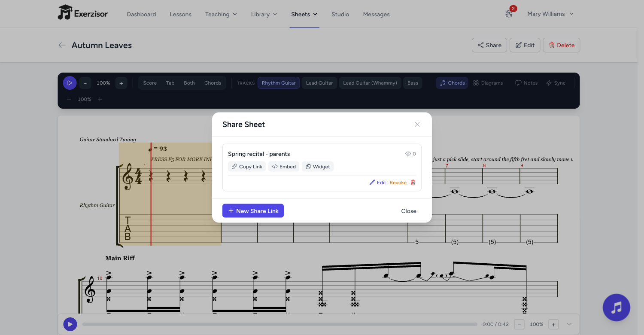Click the red Delete button
Screen dimensions: 644x335
click(562, 45)
